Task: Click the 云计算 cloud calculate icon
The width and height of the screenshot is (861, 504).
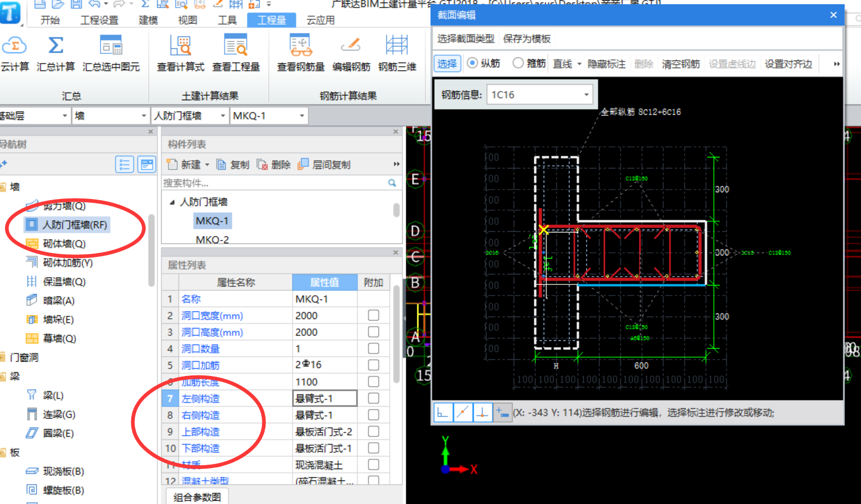Action: pos(15,46)
